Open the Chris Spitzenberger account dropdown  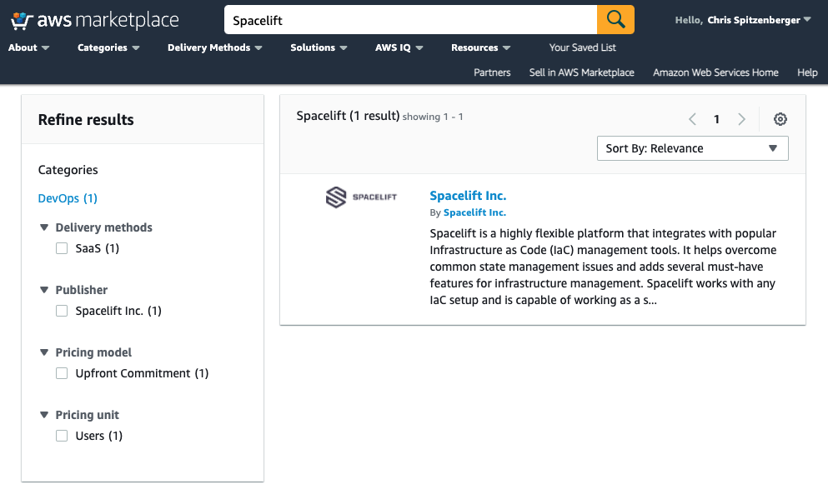759,20
